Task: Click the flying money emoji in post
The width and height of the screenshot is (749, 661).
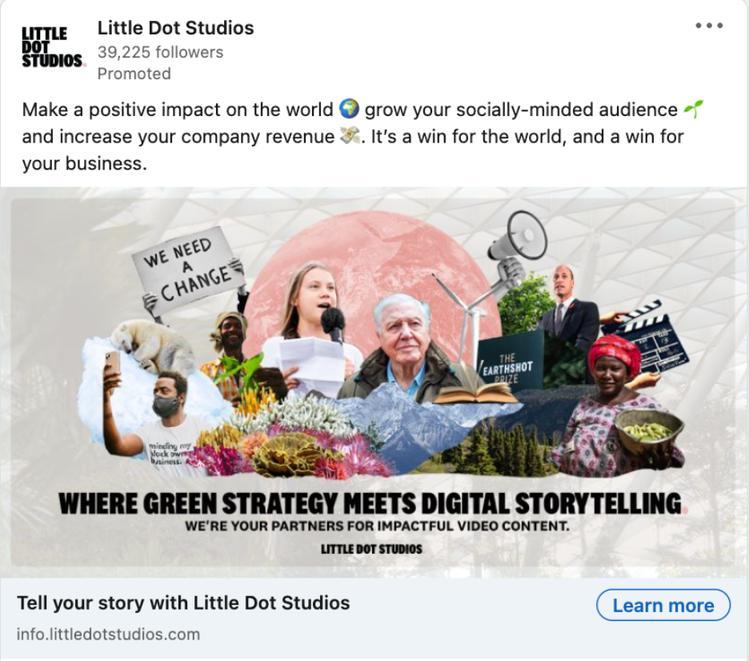Action: pos(350,136)
